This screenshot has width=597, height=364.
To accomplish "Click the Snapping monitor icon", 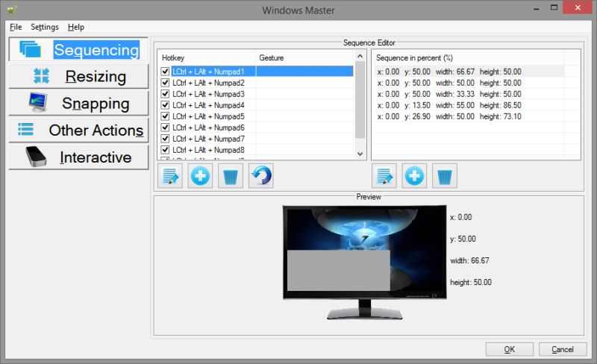I will pos(38,102).
